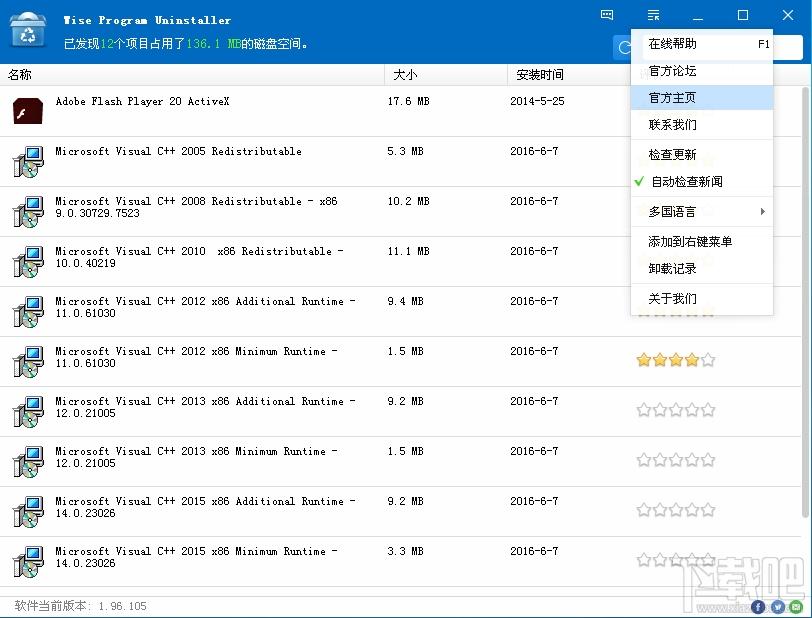Click the '5.3 MB' size cell
The width and height of the screenshot is (812, 618).
(405, 151)
